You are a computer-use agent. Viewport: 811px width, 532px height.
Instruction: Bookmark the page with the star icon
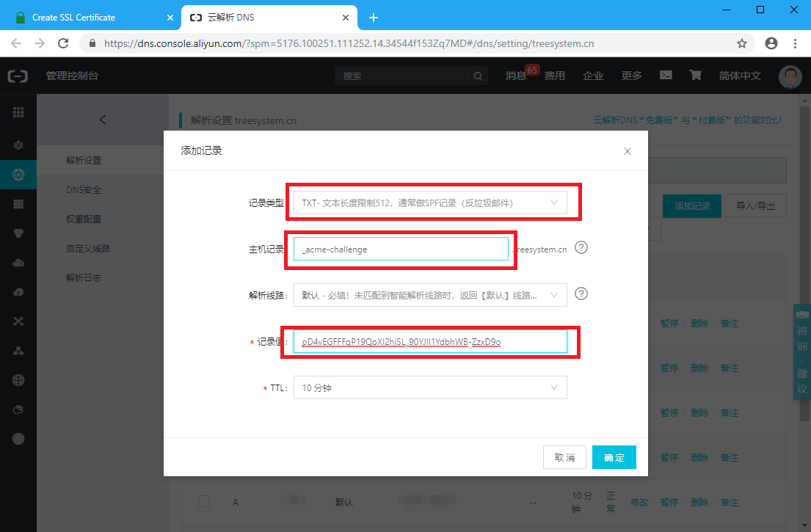[x=742, y=43]
